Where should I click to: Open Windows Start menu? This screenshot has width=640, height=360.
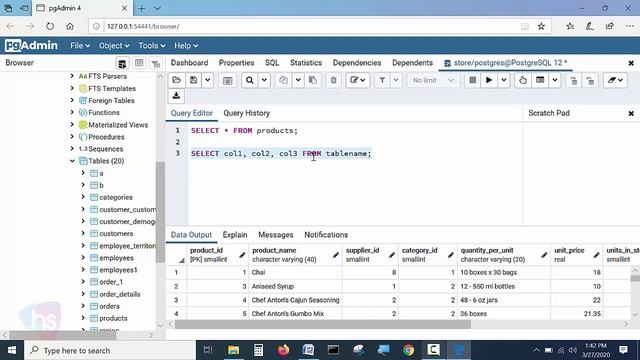tap(12, 350)
